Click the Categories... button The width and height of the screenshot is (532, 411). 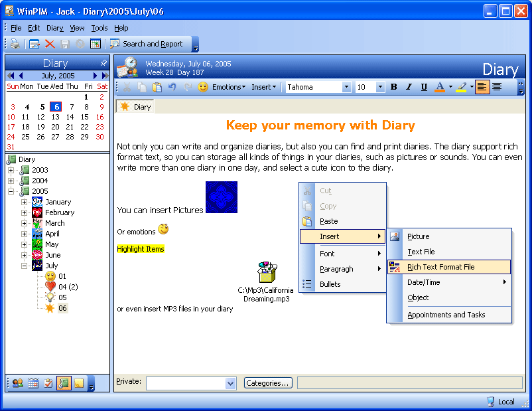click(x=268, y=383)
